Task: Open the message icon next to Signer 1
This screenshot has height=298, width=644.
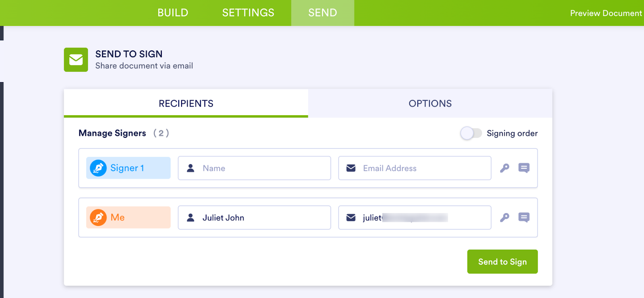Action: tap(524, 168)
